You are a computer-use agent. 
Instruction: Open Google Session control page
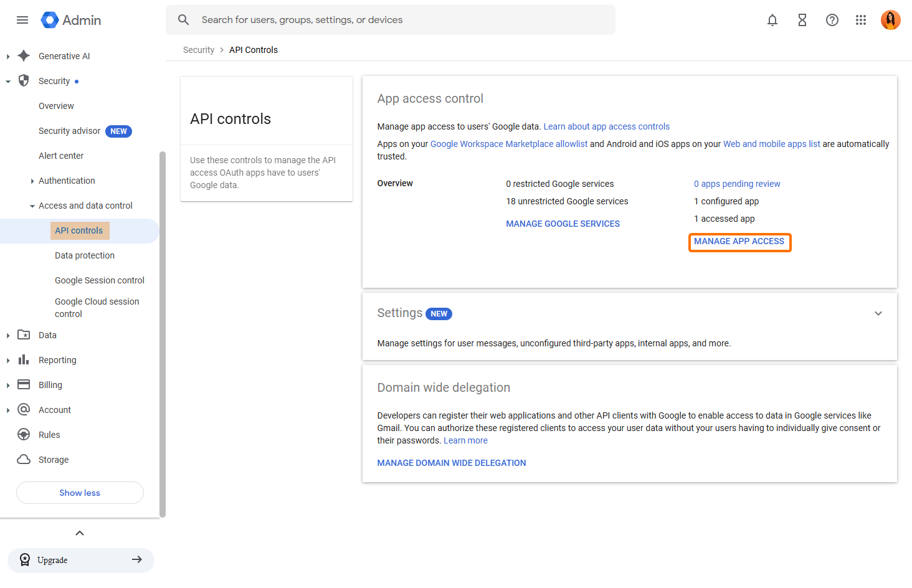[100, 280]
